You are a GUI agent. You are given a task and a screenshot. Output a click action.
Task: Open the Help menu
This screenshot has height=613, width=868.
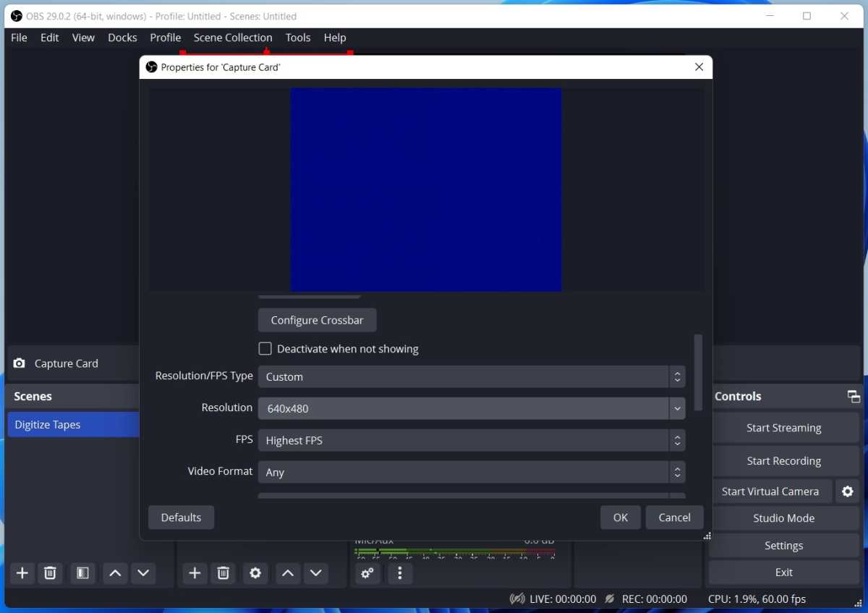click(335, 38)
